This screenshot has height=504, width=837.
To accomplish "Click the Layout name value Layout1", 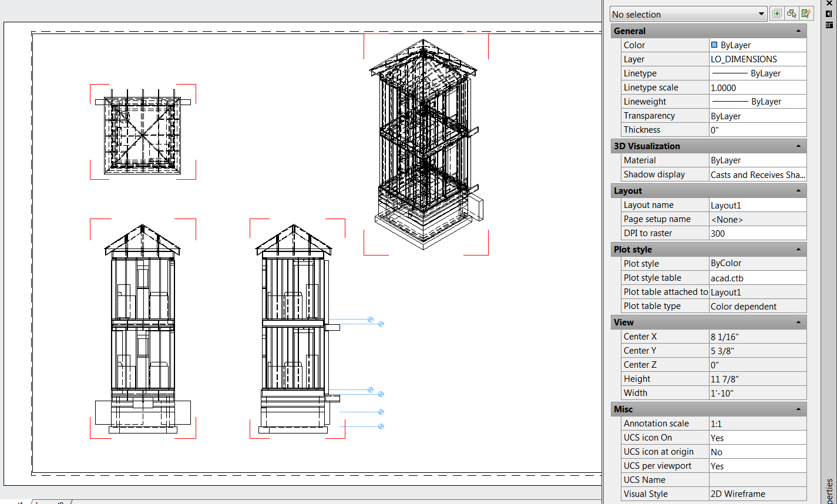I will 758,205.
